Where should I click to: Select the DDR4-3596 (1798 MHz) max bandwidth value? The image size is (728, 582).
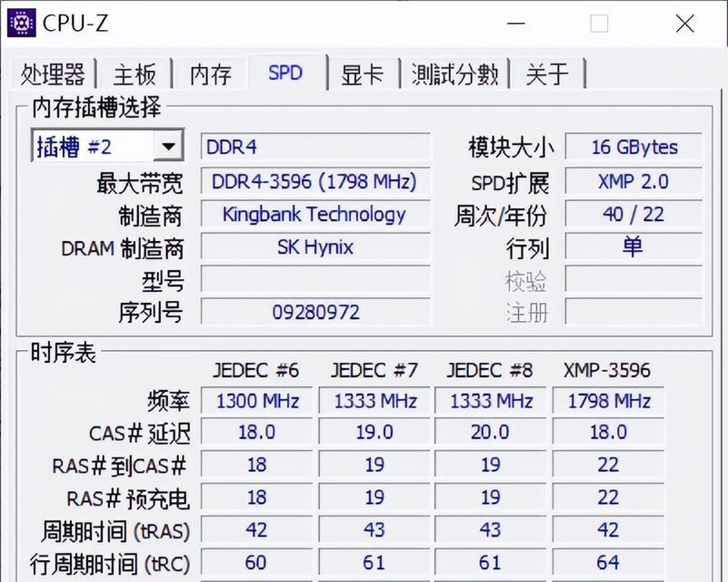(x=315, y=181)
